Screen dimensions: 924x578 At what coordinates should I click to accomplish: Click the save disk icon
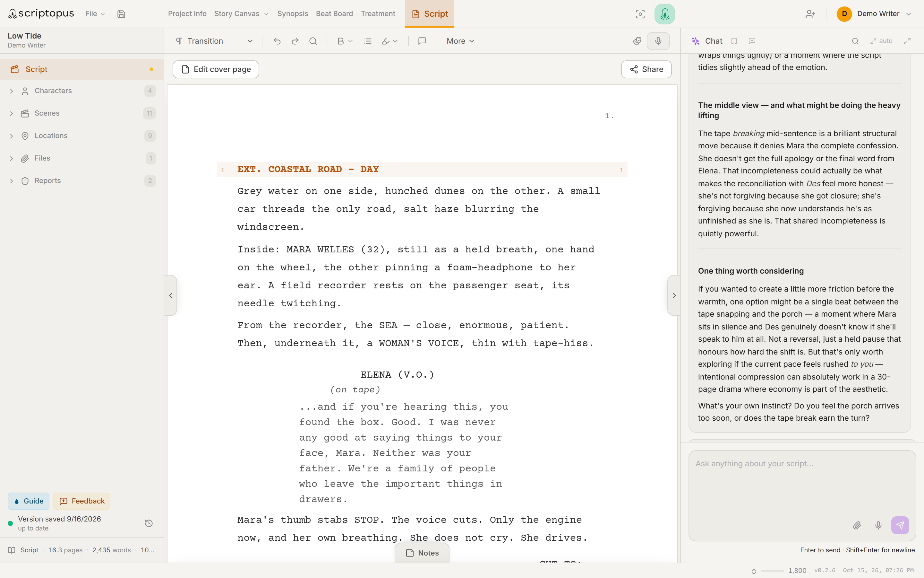click(x=121, y=14)
